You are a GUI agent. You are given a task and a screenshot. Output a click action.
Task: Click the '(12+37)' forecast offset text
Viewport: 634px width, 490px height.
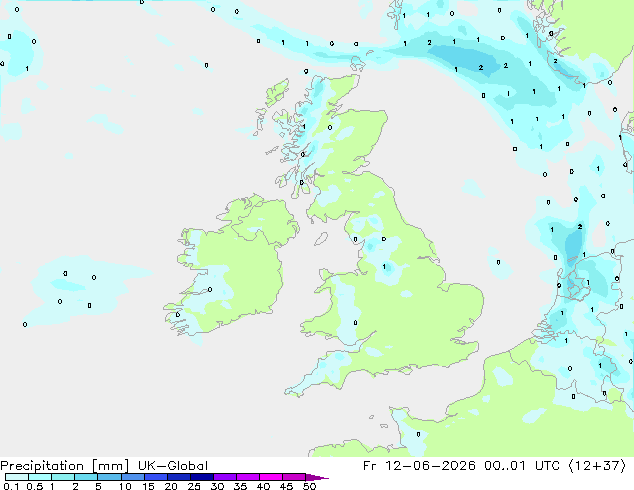pyautogui.click(x=598, y=466)
